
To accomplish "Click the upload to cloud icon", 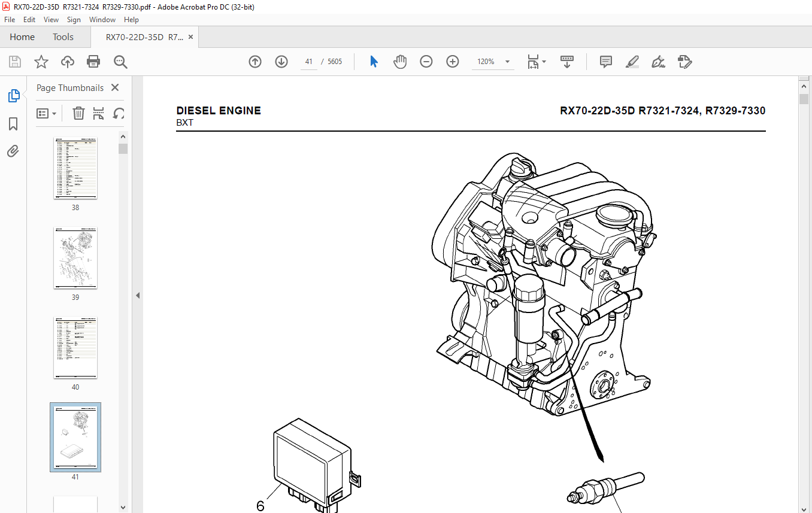I will [x=68, y=62].
